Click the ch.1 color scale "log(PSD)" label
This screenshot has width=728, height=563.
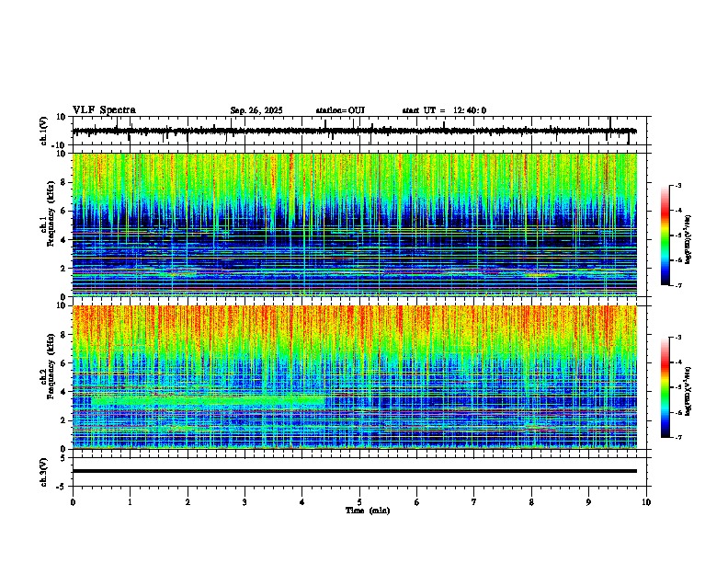[688, 240]
